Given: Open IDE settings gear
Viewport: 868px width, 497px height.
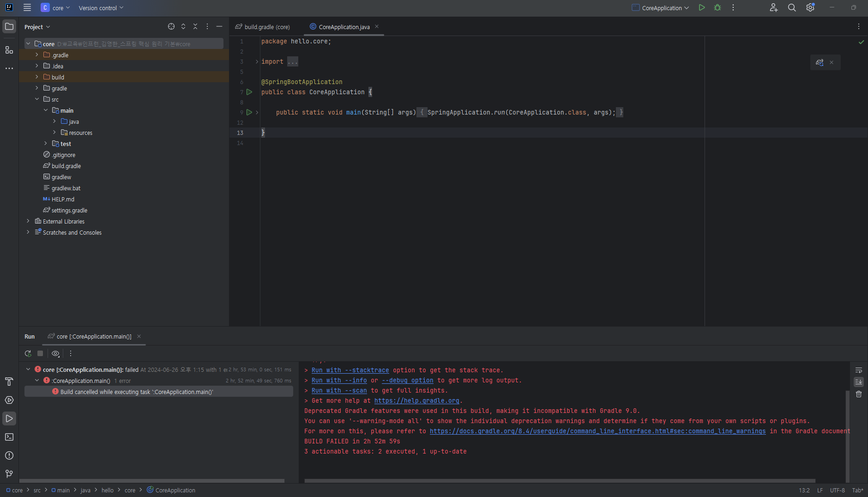Looking at the screenshot, I should (810, 7).
